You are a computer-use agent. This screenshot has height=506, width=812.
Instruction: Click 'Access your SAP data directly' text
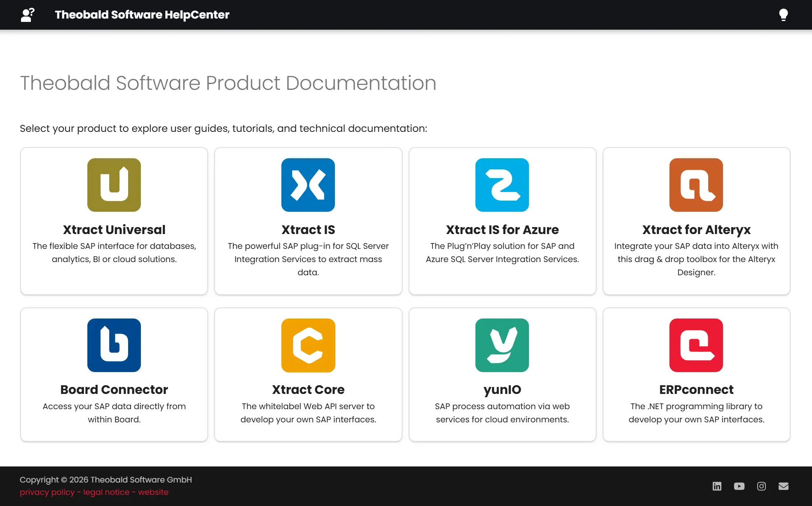[114, 413]
